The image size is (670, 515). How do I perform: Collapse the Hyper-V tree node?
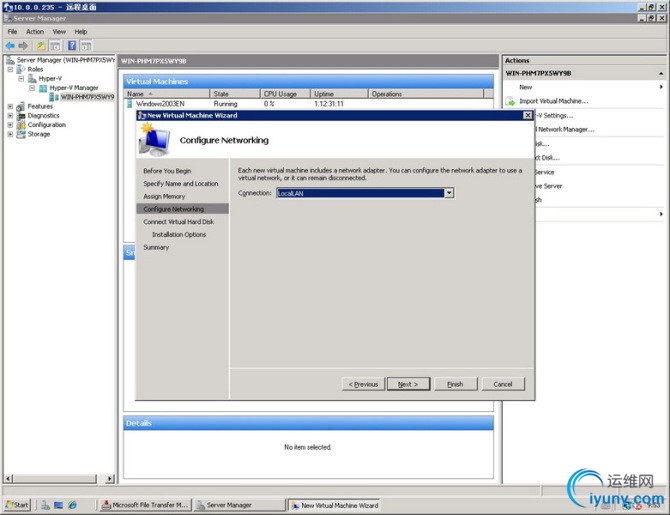(x=21, y=79)
